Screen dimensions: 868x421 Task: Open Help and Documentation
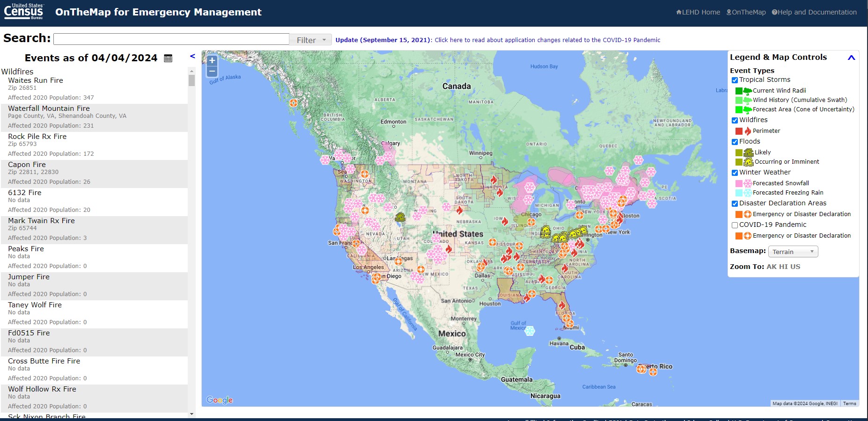tap(814, 12)
